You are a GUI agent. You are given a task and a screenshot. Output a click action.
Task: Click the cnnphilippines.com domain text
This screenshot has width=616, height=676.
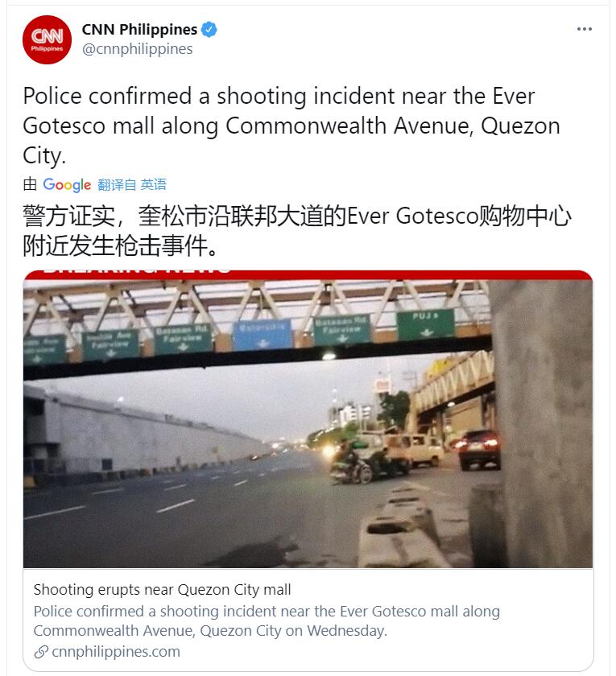[116, 652]
